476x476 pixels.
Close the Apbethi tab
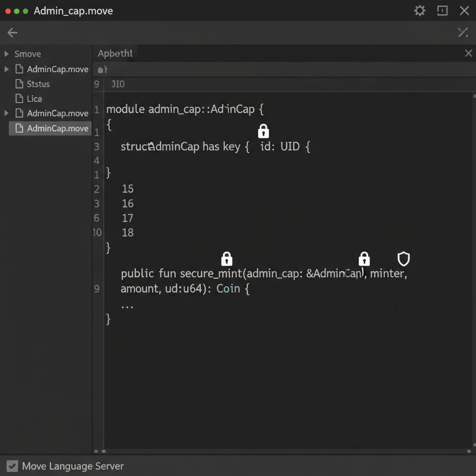click(468, 53)
